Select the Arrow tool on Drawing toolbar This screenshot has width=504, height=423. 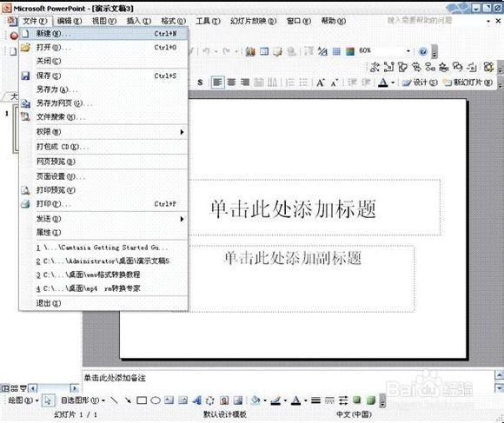pyautogui.click(x=128, y=400)
